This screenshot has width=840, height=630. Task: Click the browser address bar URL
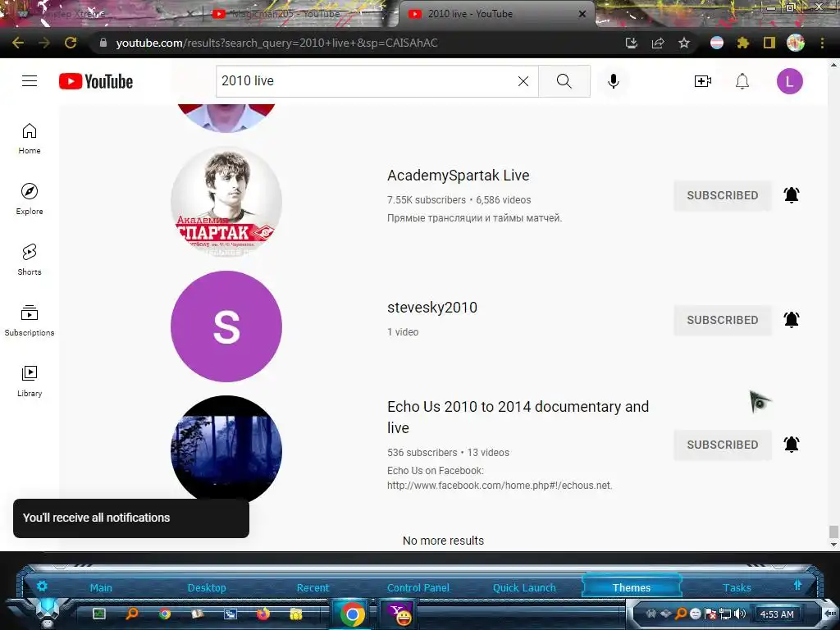[276, 43]
